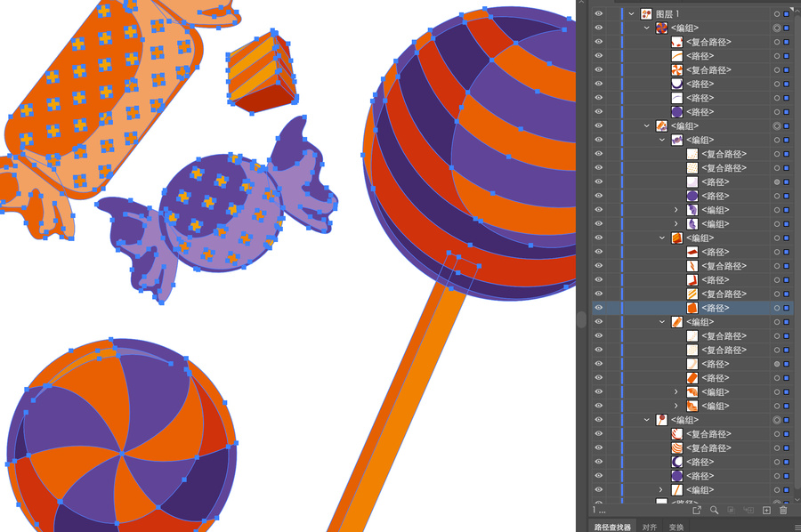Toggle visibility of the striped cube 编组
Viewport: 801px width, 532px height.
tap(599, 238)
